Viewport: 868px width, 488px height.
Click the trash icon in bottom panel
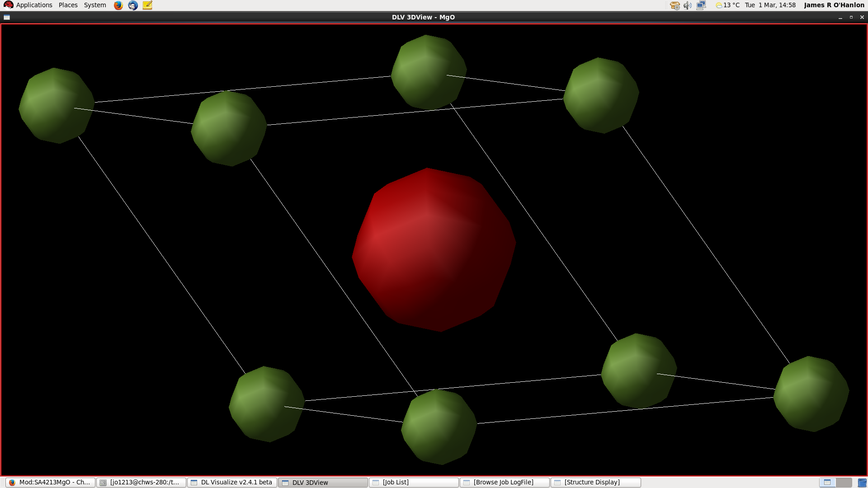pyautogui.click(x=862, y=483)
